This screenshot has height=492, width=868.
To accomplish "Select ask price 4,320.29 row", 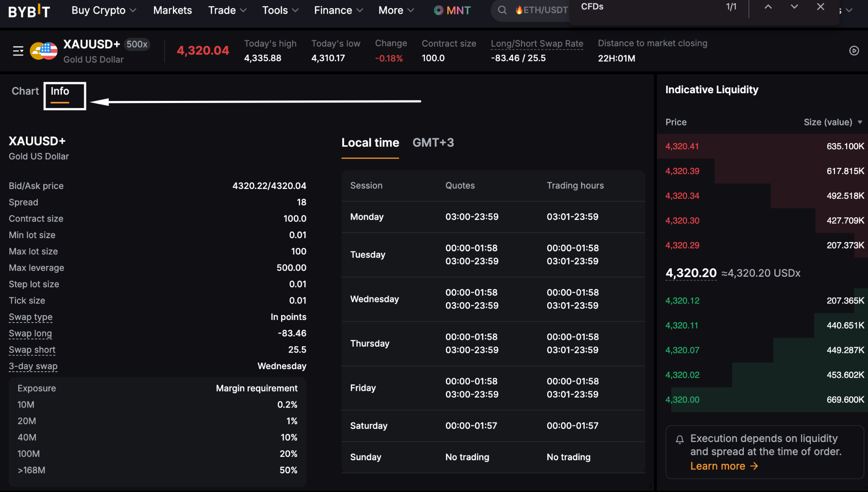I will (762, 245).
